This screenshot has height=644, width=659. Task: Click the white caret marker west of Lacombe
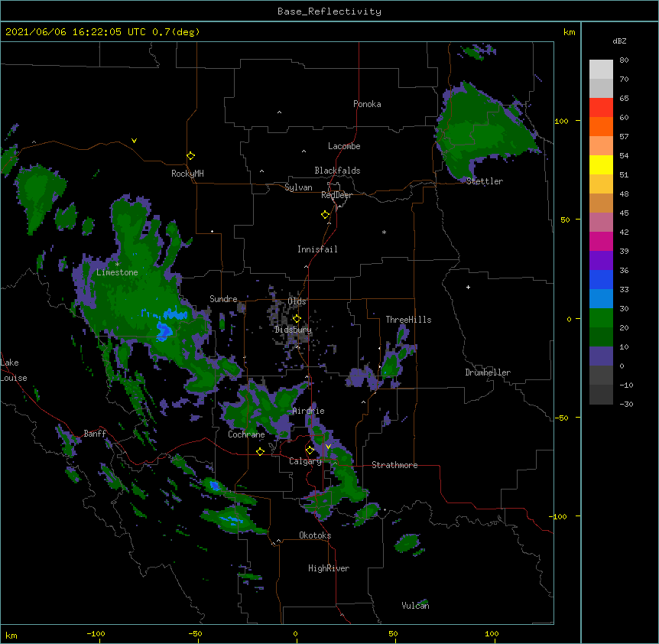pos(304,151)
